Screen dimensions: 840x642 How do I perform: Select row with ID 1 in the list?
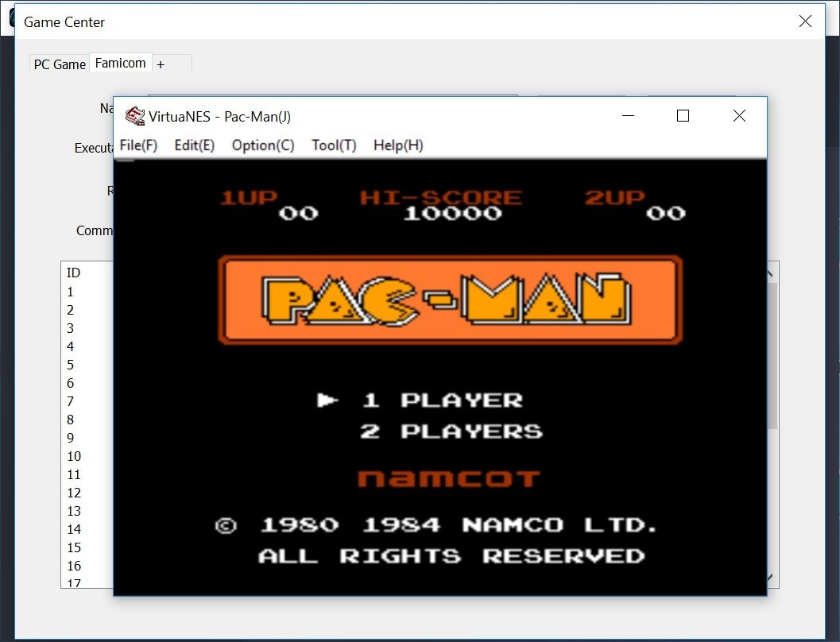click(x=87, y=292)
